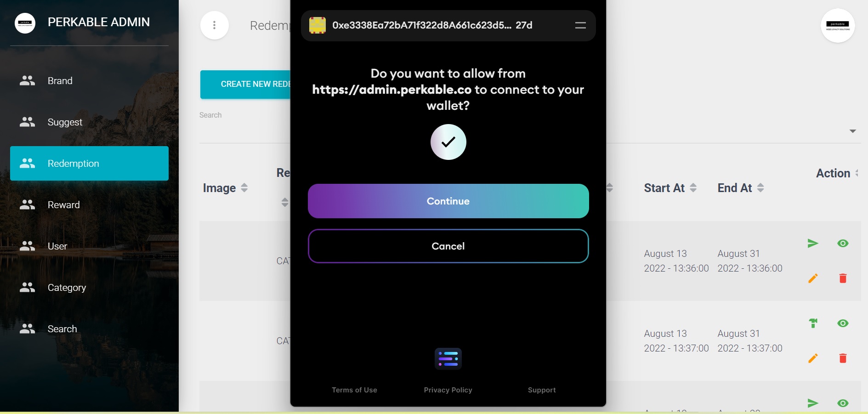This screenshot has height=414, width=868.
Task: Click eye icon in bottom partial row
Action: [x=843, y=403]
